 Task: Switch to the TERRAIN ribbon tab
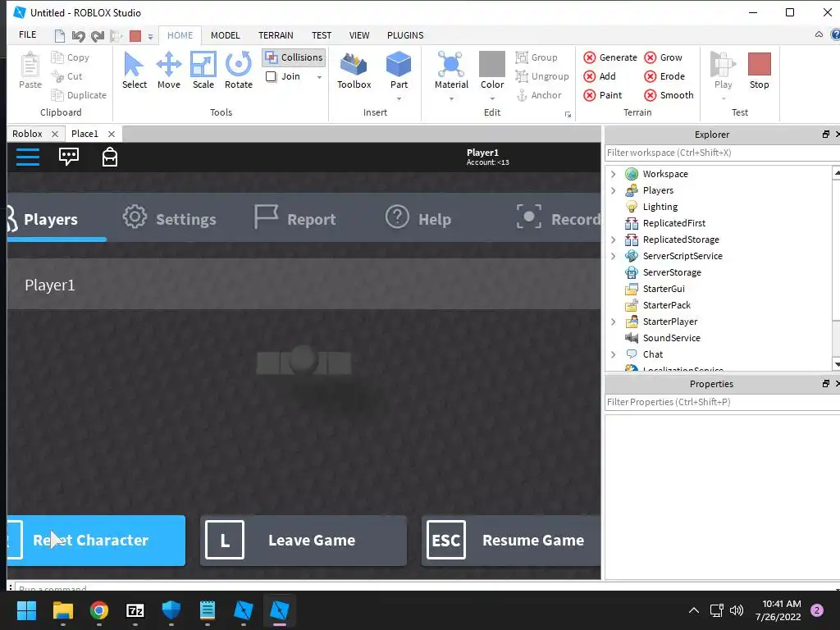(276, 35)
